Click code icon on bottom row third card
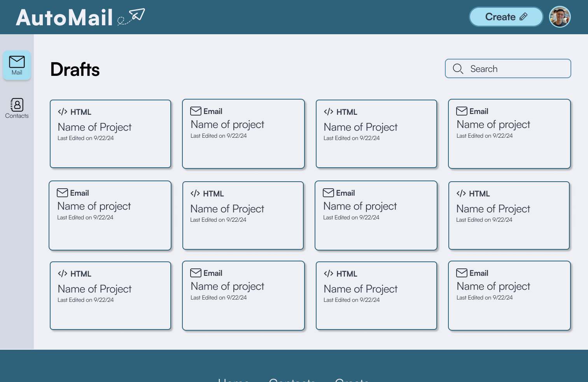The width and height of the screenshot is (588, 382). coord(329,273)
